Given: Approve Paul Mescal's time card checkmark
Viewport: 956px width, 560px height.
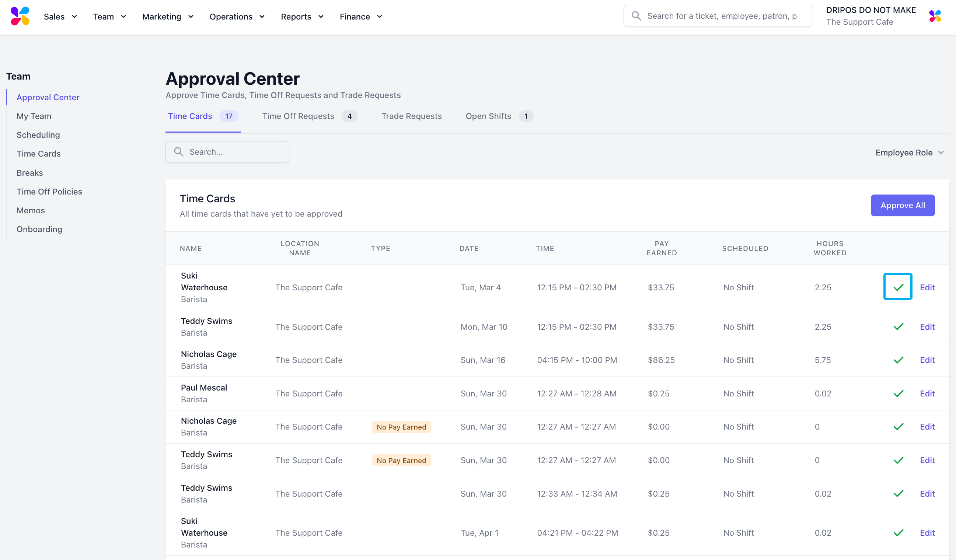Looking at the screenshot, I should pyautogui.click(x=898, y=393).
